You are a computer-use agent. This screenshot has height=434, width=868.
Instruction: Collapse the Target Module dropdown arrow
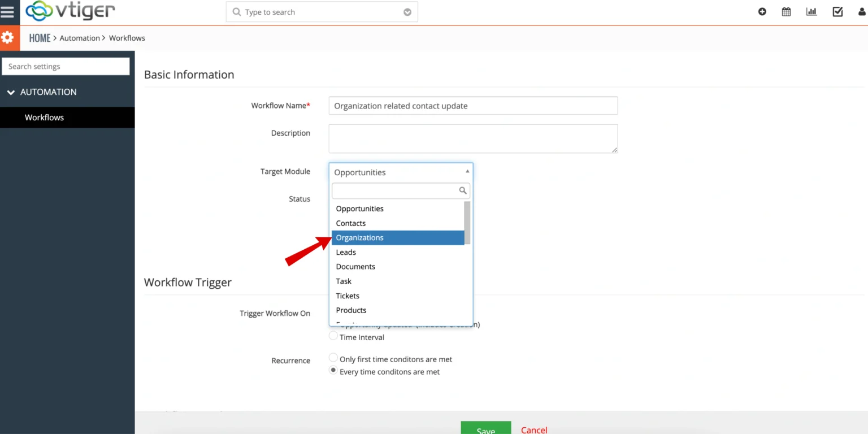[467, 170]
